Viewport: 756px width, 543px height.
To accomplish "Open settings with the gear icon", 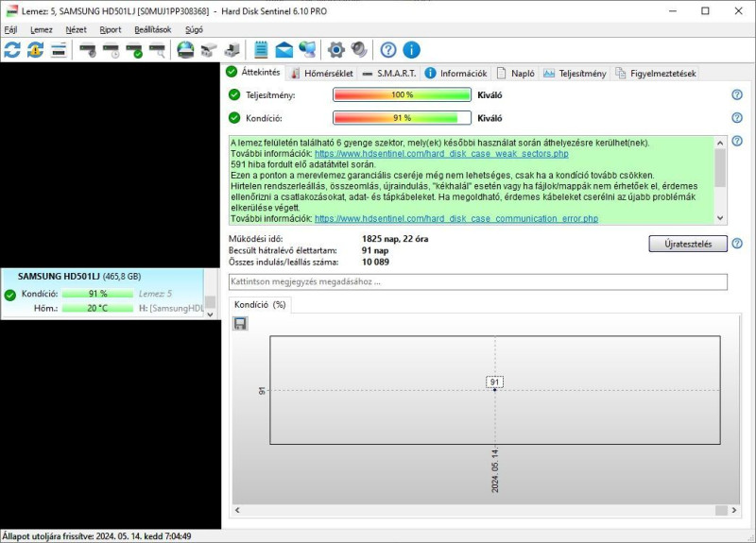I will (x=336, y=50).
